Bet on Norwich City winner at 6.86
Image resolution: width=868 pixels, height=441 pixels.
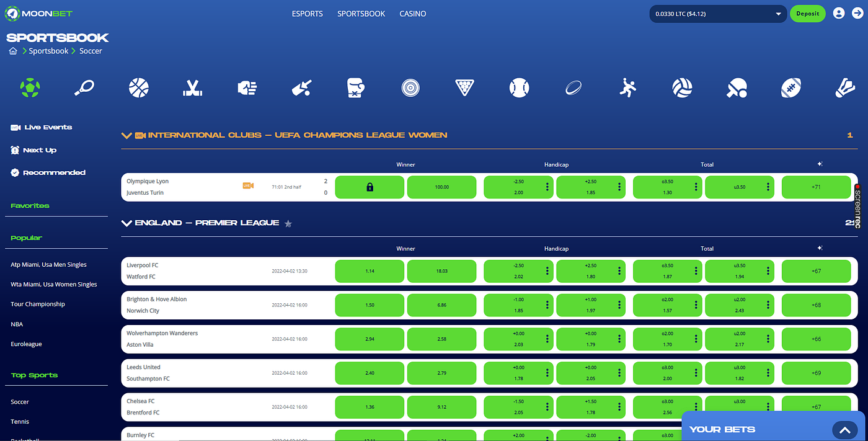[x=441, y=305]
